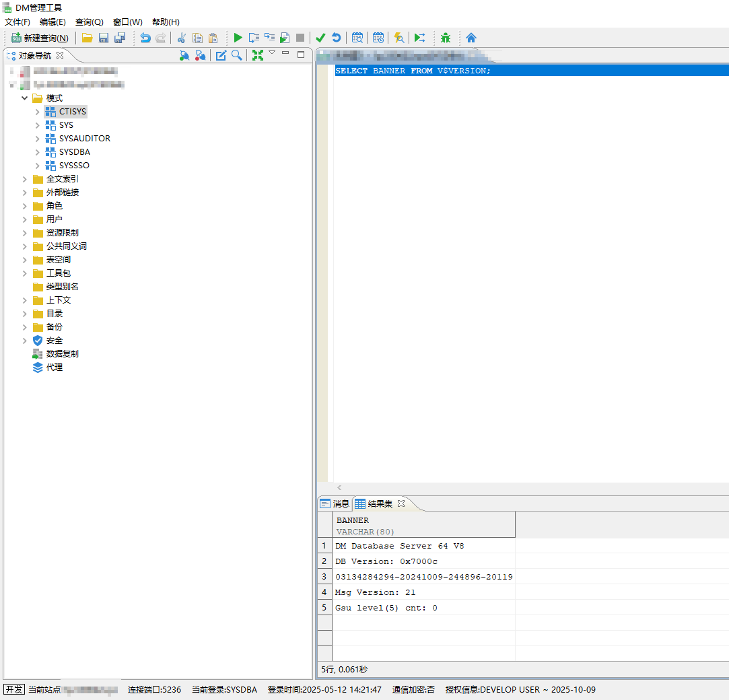
Task: Click the scissors cut icon
Action: click(x=181, y=38)
